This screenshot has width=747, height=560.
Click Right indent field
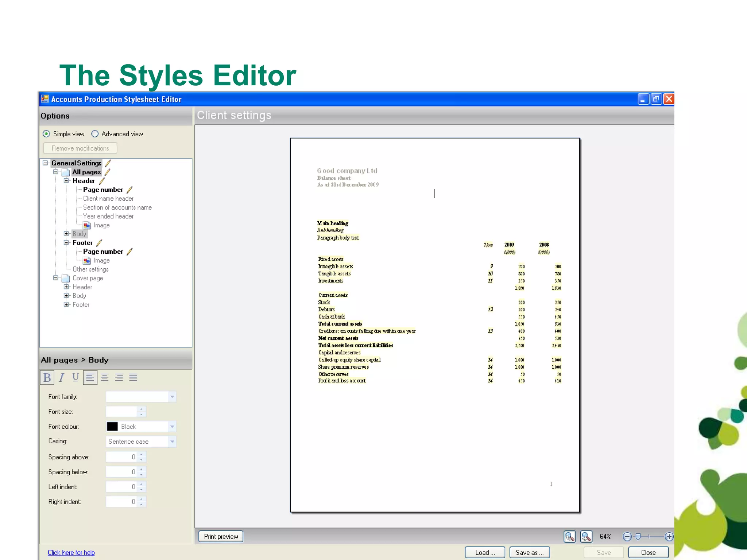121,502
